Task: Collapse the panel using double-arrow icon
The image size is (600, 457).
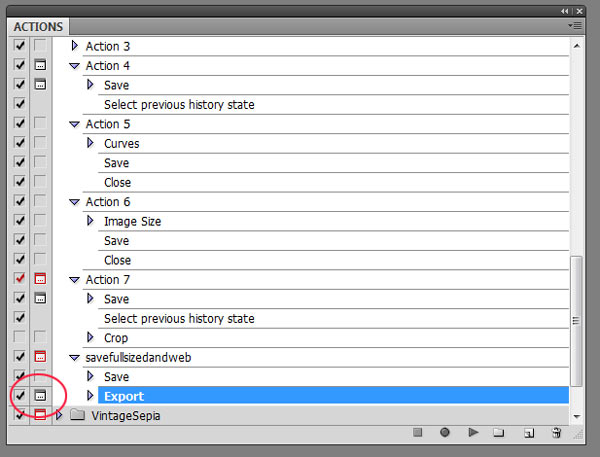Action: click(565, 9)
